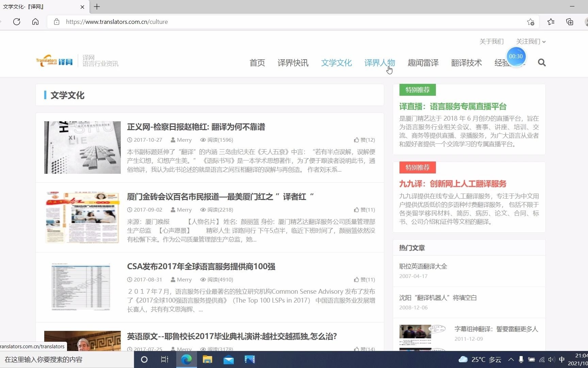Click the Windows taskbar search box

click(67, 359)
